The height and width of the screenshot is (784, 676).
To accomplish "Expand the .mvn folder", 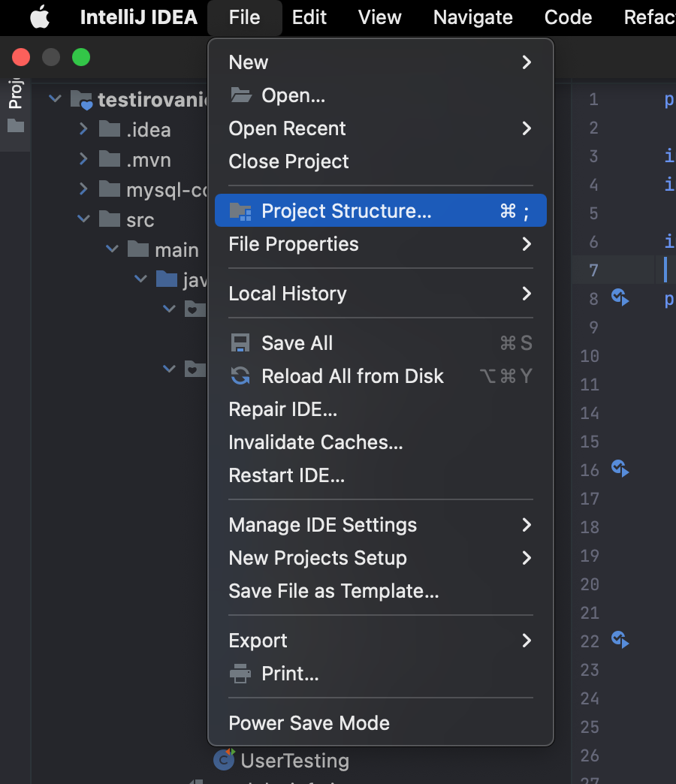I will [x=83, y=160].
